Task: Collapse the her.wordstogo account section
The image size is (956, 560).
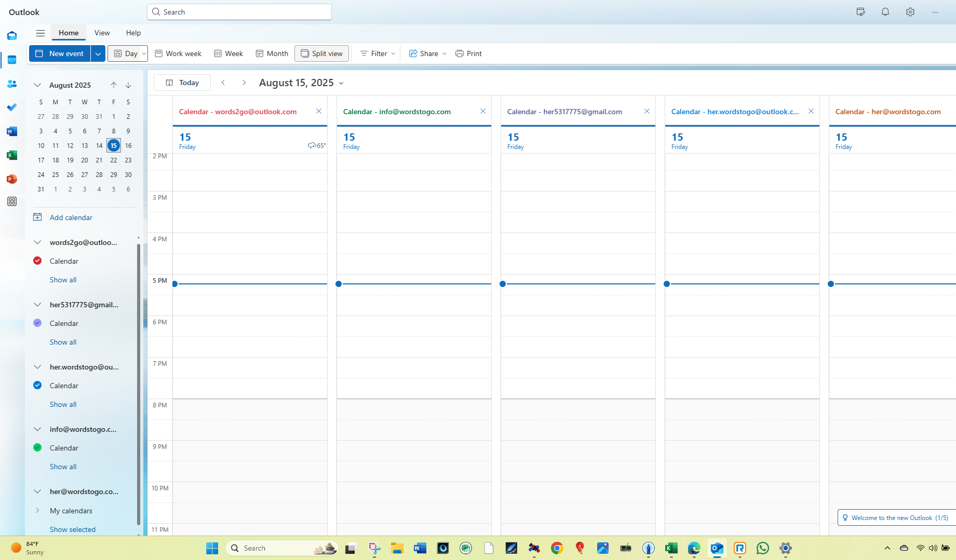Action: [x=37, y=367]
